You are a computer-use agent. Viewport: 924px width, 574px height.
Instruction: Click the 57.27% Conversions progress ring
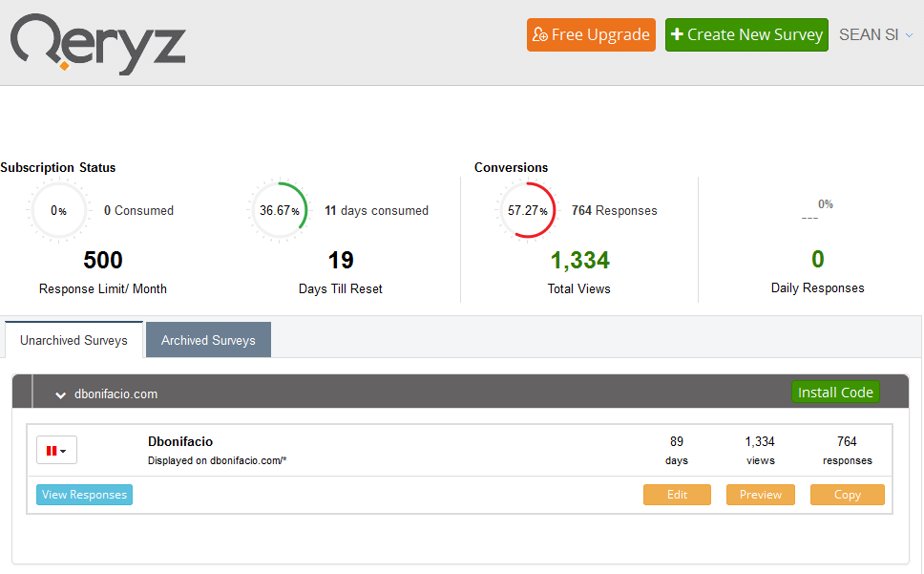527,209
